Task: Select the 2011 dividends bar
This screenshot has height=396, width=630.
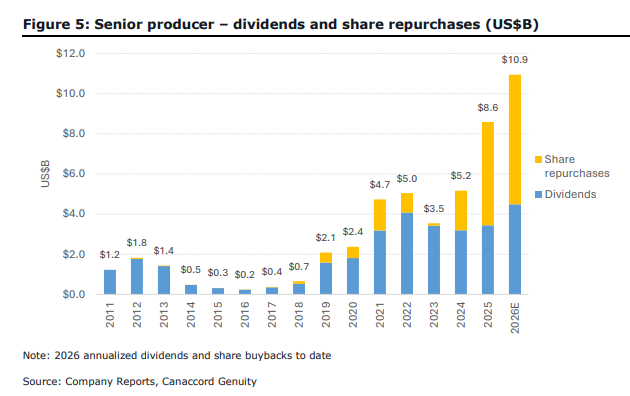Action: click(x=110, y=282)
